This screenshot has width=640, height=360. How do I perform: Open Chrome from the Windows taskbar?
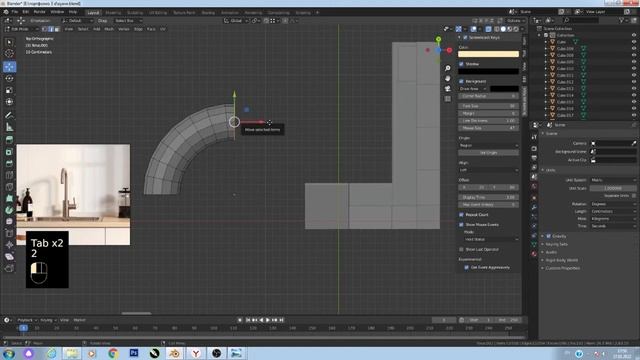click(x=113, y=353)
